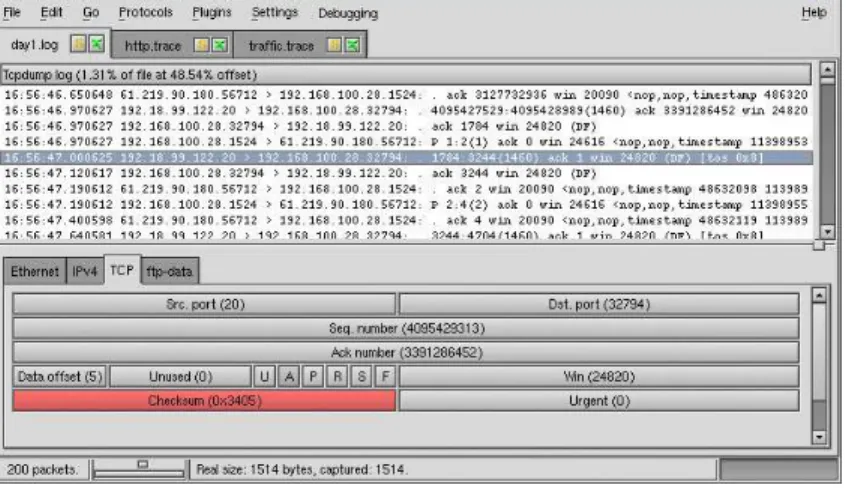Click the Ack number (3391286452) field button
The height and width of the screenshot is (488, 846).
click(x=406, y=353)
